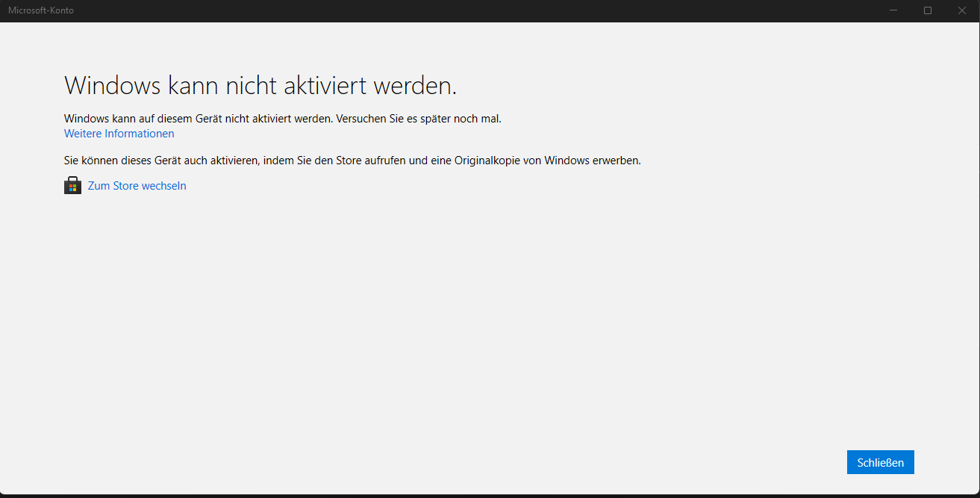Maximize the Microsoft-Konto window

[928, 10]
